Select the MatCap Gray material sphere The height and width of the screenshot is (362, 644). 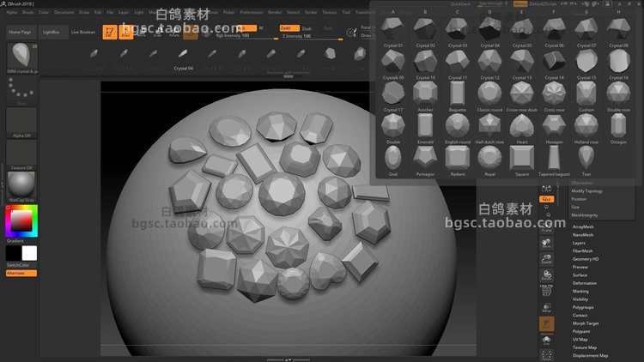(21, 184)
